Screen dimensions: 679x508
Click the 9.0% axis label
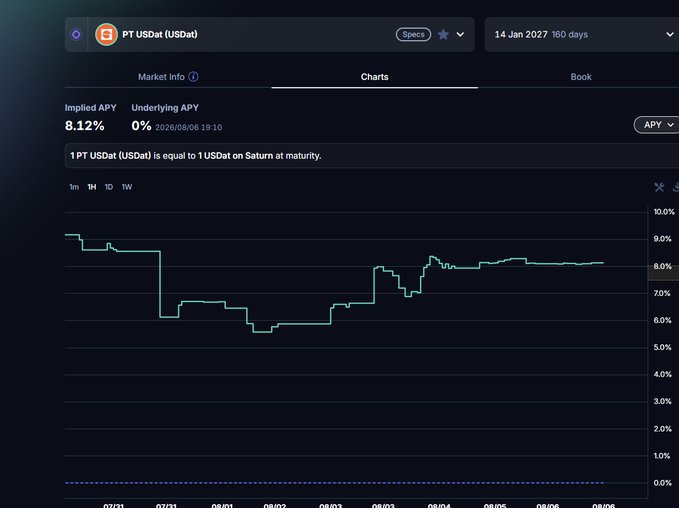tap(662, 239)
